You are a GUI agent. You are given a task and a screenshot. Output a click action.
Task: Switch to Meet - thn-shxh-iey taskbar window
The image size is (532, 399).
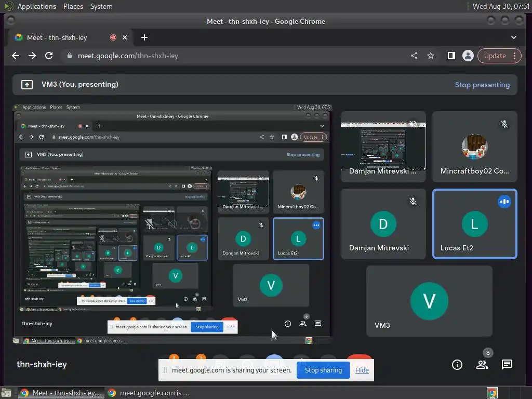pyautogui.click(x=61, y=393)
